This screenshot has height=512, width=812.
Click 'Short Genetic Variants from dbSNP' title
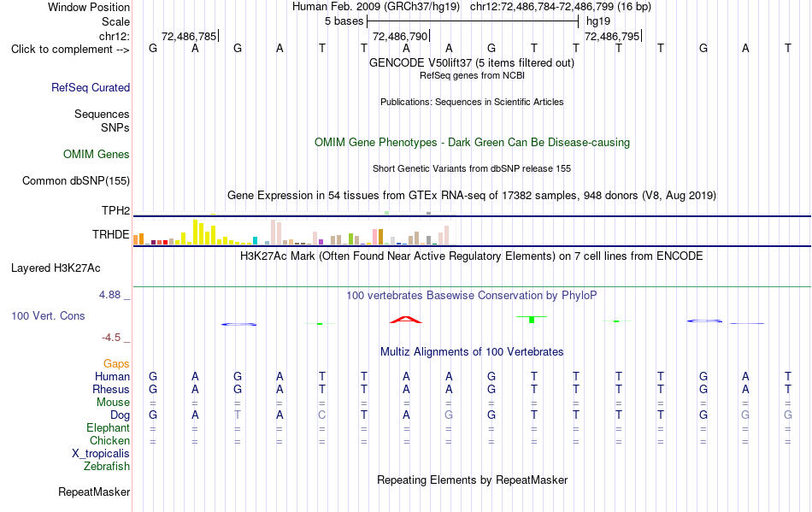coord(472,168)
